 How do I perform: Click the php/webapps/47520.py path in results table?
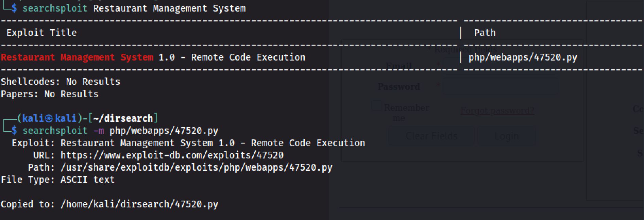[523, 57]
